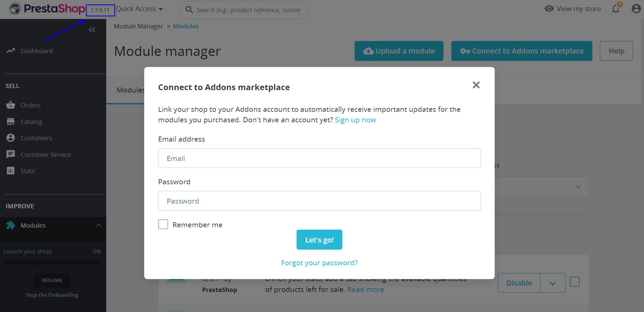The width and height of the screenshot is (644, 312).
Task: Focus the Email address input field
Action: (x=319, y=158)
